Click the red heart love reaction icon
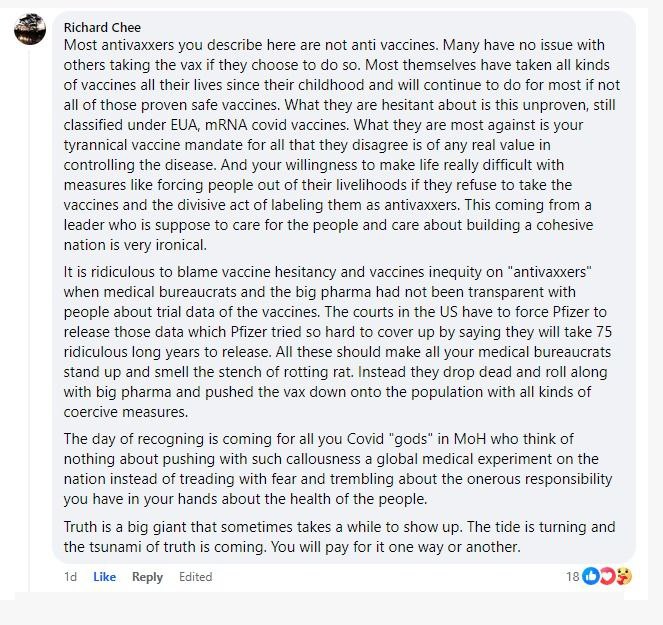Viewport: 663px width, 625px height. tap(608, 576)
